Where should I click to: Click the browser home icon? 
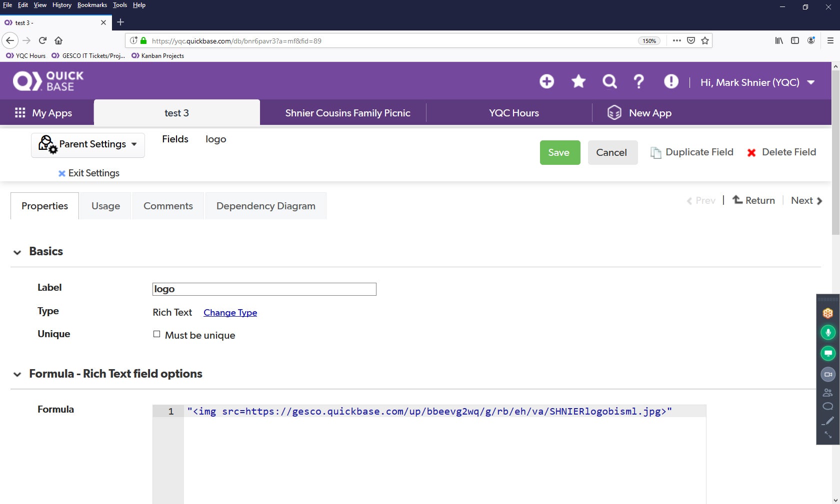pos(58,40)
